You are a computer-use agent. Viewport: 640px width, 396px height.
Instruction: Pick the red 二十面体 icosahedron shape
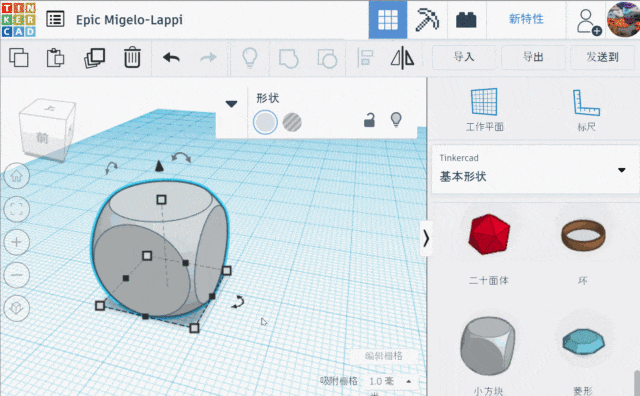click(x=489, y=234)
